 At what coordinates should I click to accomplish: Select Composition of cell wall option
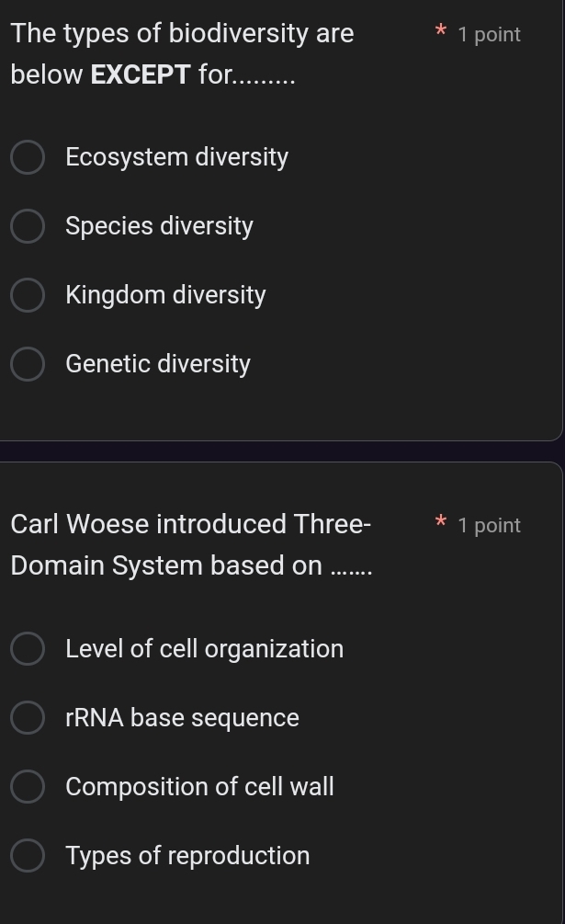tap(28, 786)
